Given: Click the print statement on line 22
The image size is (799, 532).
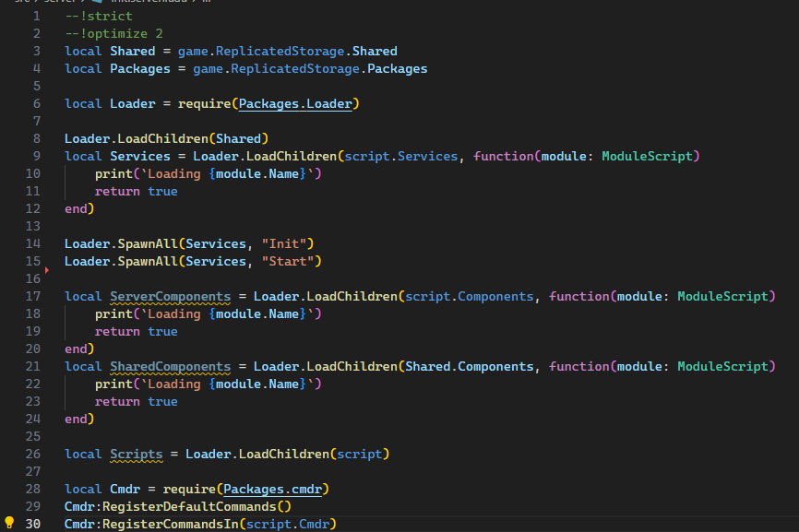Looking at the screenshot, I should pyautogui.click(x=208, y=384).
